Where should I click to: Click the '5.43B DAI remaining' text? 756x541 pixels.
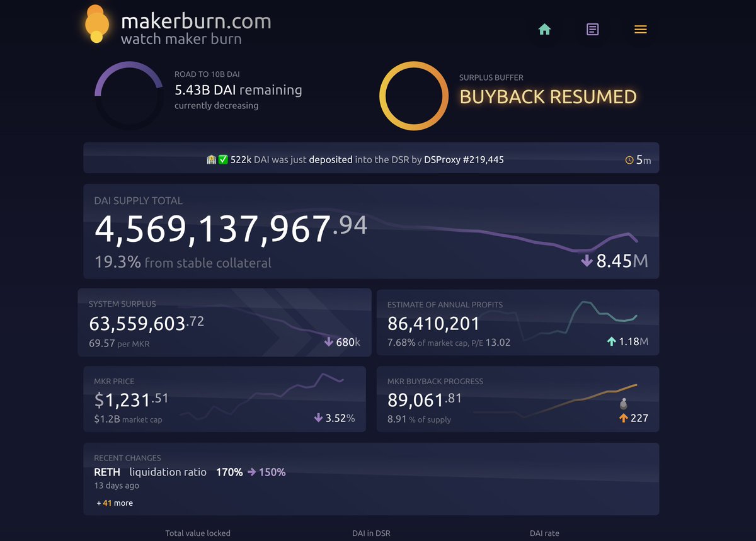tap(238, 90)
